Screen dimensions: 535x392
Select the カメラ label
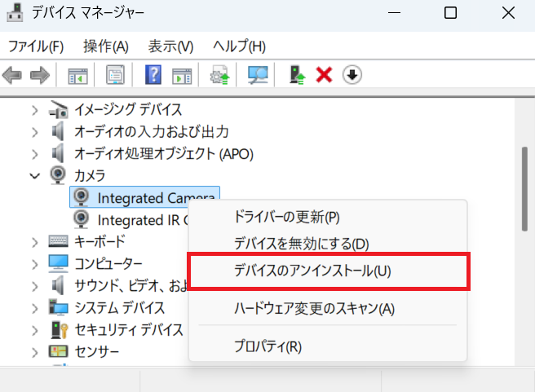click(x=90, y=175)
